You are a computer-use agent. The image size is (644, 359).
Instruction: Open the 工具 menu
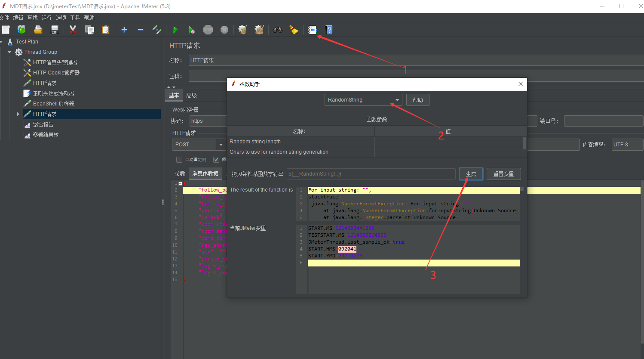point(75,18)
